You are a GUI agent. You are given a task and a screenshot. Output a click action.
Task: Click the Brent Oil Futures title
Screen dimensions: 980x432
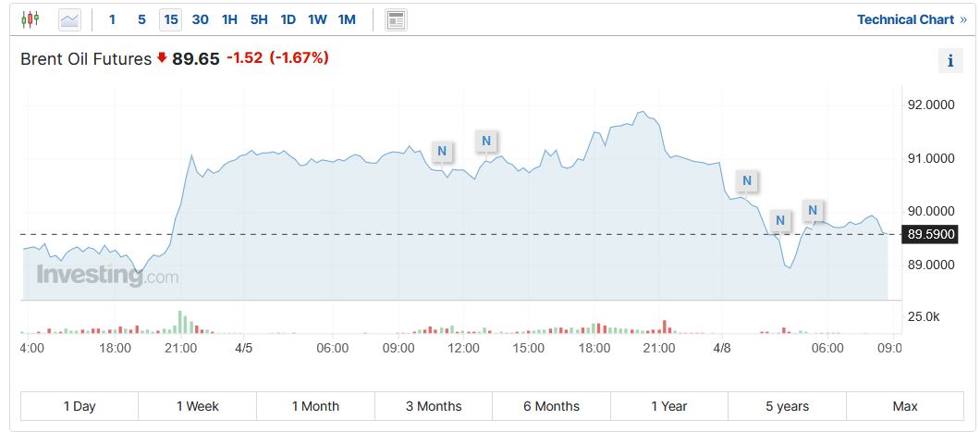click(86, 59)
